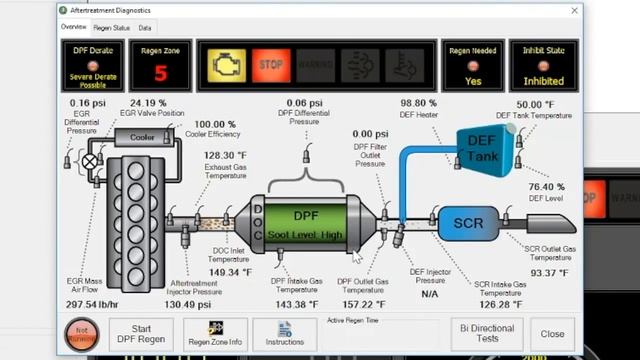640x360 pixels.
Task: Click the Exhaust Gas Temperature 128.30 °F value
Action: 225,156
